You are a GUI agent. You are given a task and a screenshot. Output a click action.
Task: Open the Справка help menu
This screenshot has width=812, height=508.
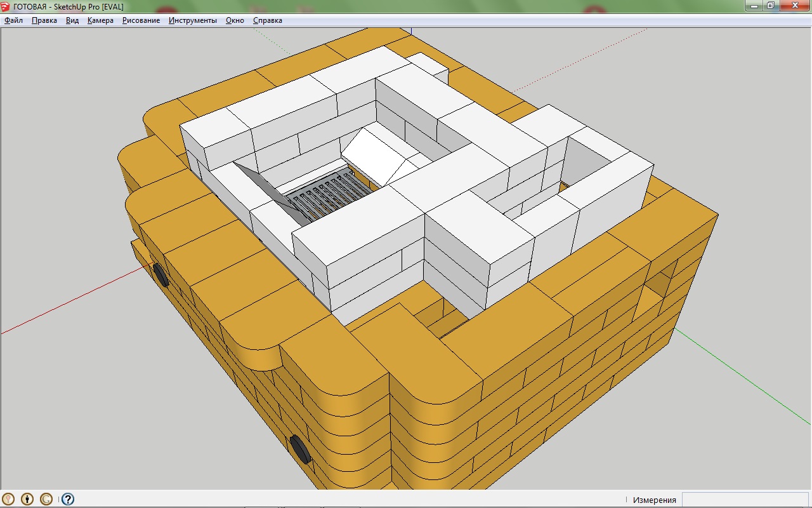tap(267, 20)
